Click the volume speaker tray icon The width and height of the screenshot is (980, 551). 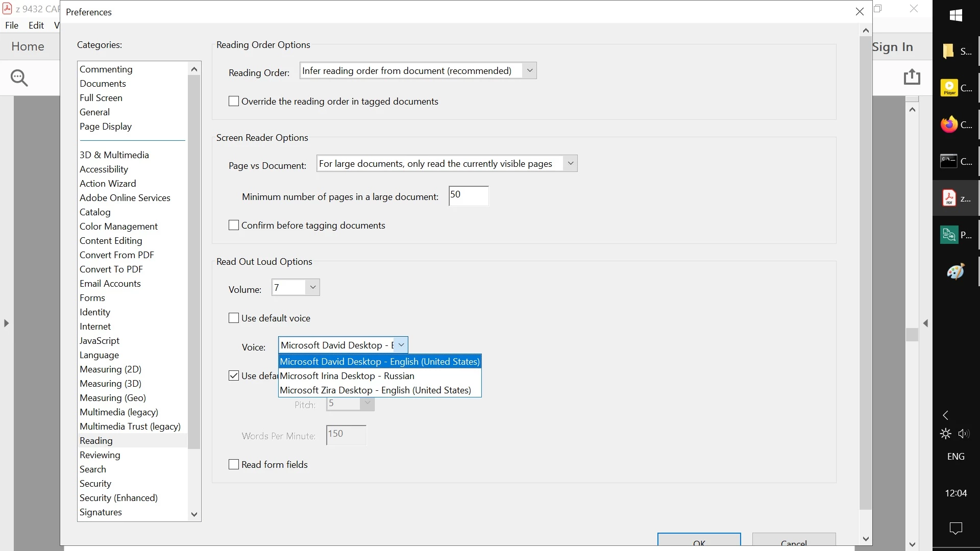pyautogui.click(x=964, y=434)
